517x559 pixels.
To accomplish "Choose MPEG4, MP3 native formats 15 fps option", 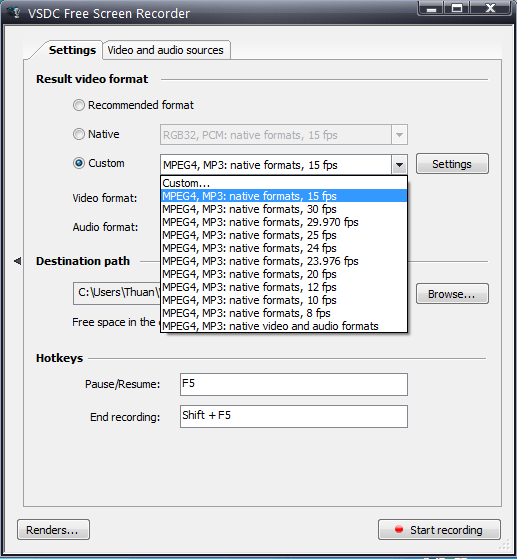I will pyautogui.click(x=284, y=196).
